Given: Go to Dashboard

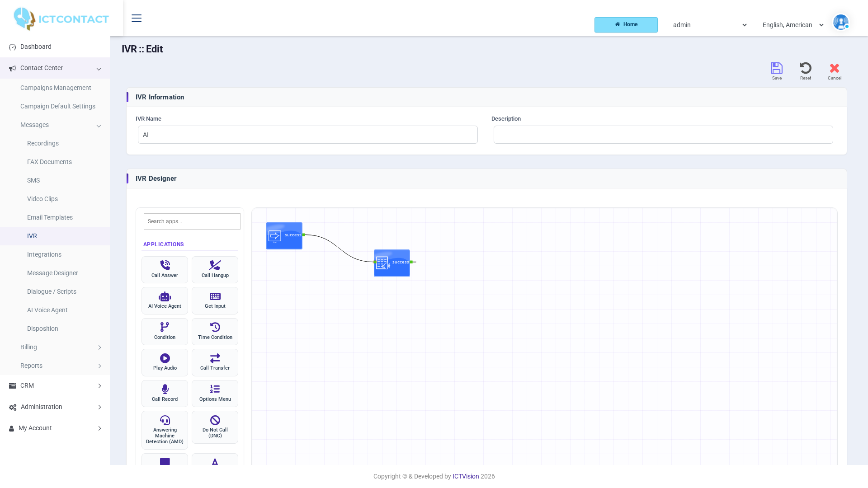Looking at the screenshot, I should pos(55,47).
